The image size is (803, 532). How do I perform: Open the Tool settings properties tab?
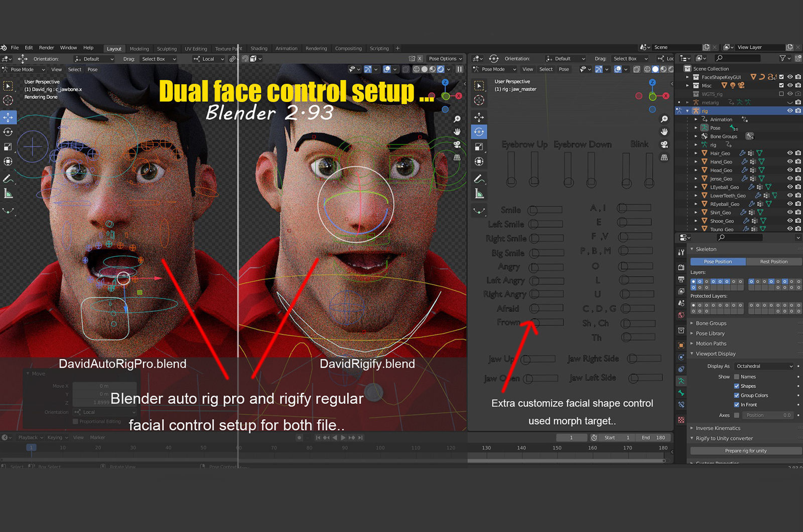[681, 252]
